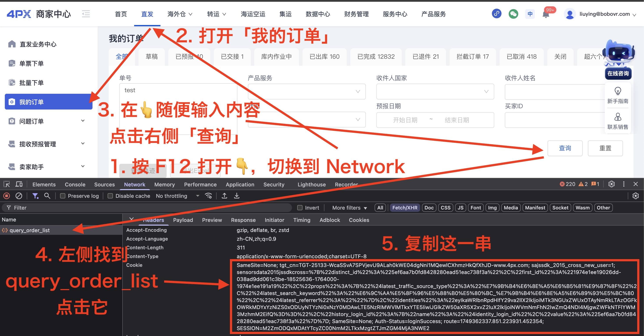Click the clear network log icon
The image size is (644, 336).
click(19, 196)
